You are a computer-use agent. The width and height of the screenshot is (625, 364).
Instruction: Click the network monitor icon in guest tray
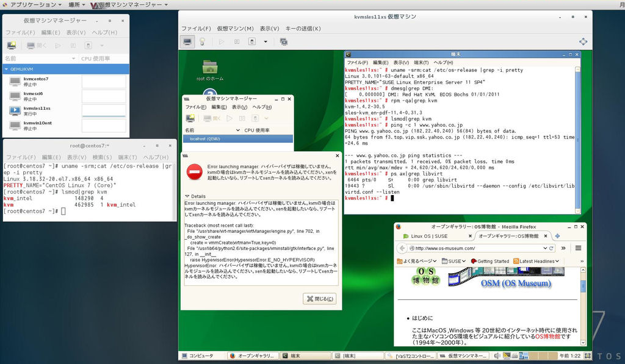pyautogui.click(x=506, y=355)
